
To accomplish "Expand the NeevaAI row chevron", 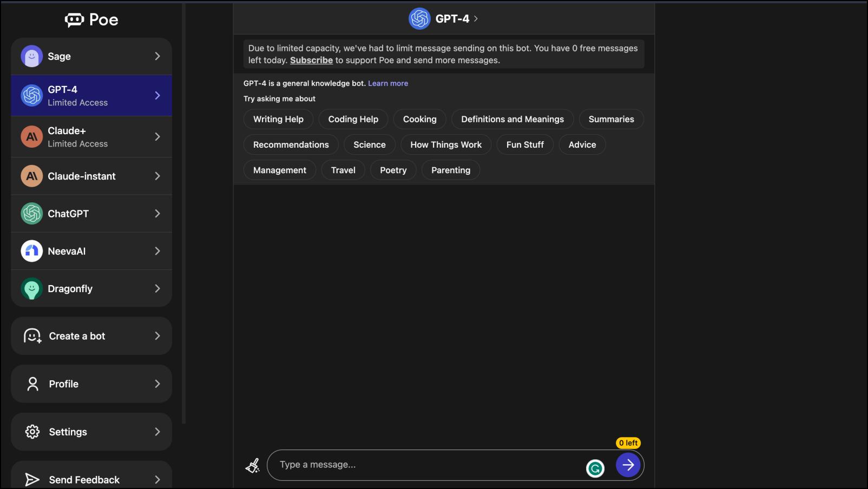I will coord(157,251).
